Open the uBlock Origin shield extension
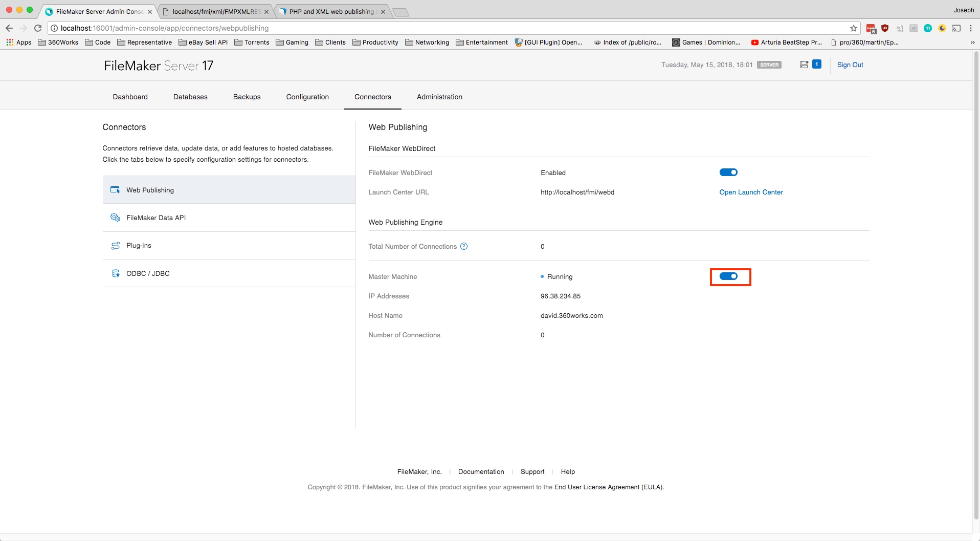980x541 pixels. tap(885, 28)
